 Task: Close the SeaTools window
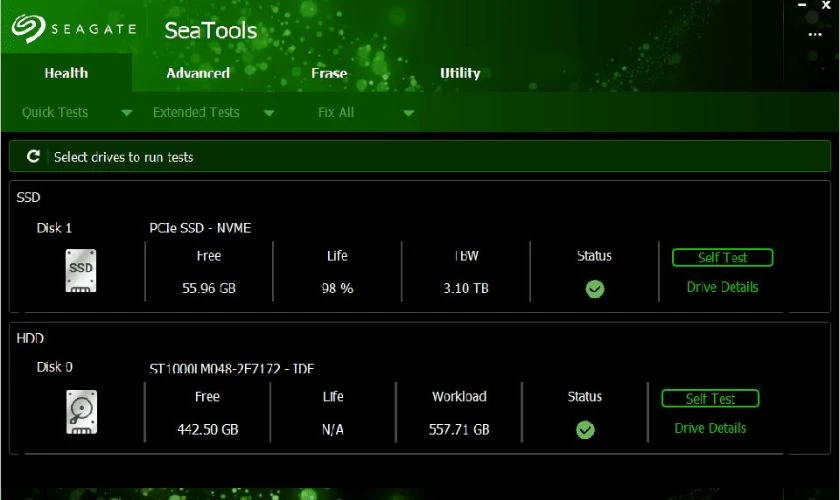[826, 5]
